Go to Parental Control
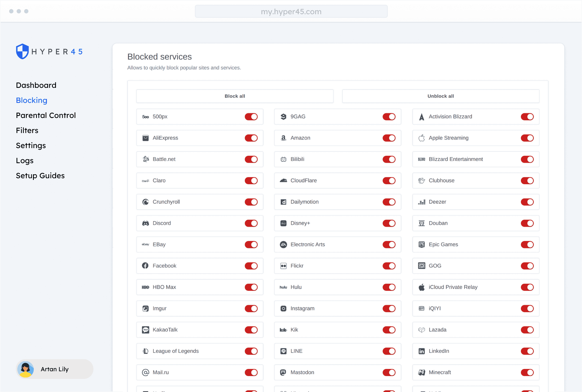Image resolution: width=582 pixels, height=392 pixels. pos(46,115)
